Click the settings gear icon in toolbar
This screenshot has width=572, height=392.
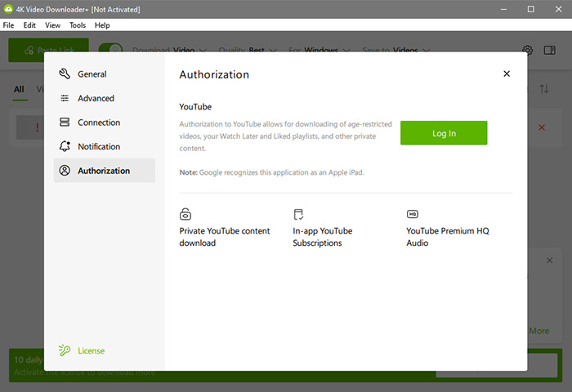[x=528, y=50]
